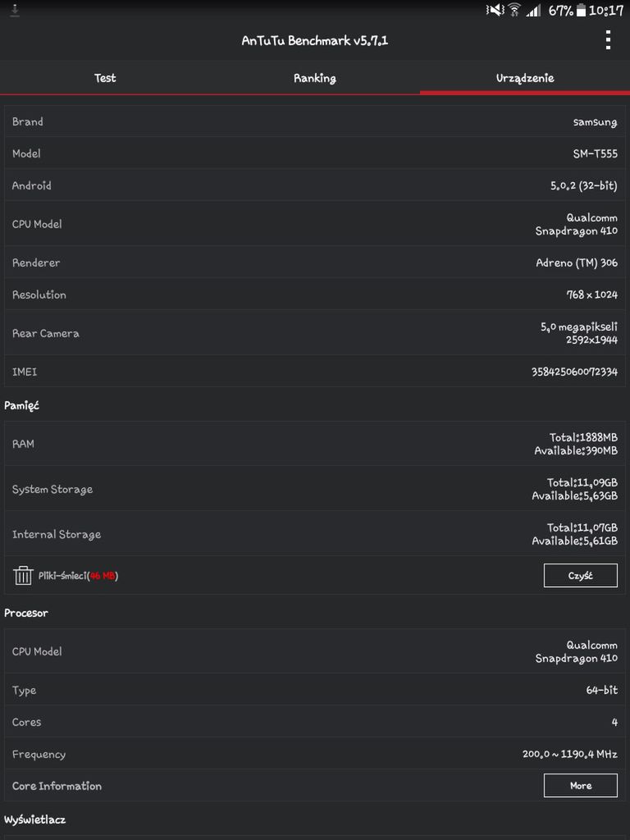Tap the cellular signal strength icon
The height and width of the screenshot is (840, 630).
(534, 10)
